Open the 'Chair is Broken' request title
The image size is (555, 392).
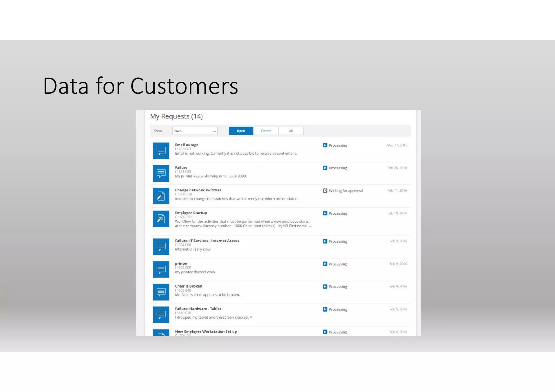pyautogui.click(x=188, y=286)
